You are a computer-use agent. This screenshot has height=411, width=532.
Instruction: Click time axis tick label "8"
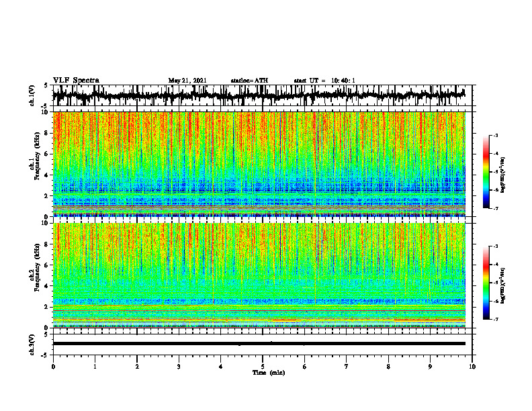pos(388,367)
